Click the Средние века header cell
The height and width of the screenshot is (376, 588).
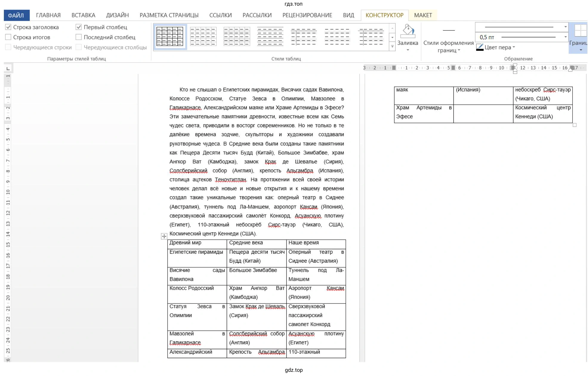(257, 244)
